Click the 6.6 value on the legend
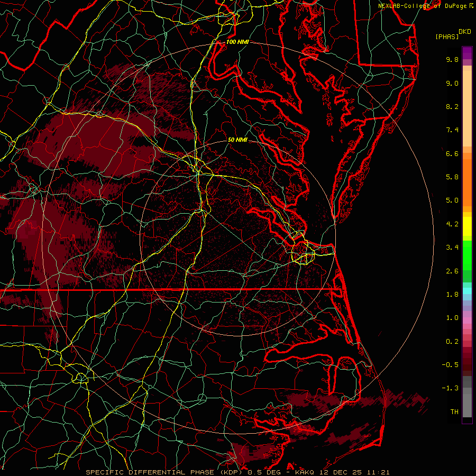This screenshot has width=476, height=476. click(452, 153)
